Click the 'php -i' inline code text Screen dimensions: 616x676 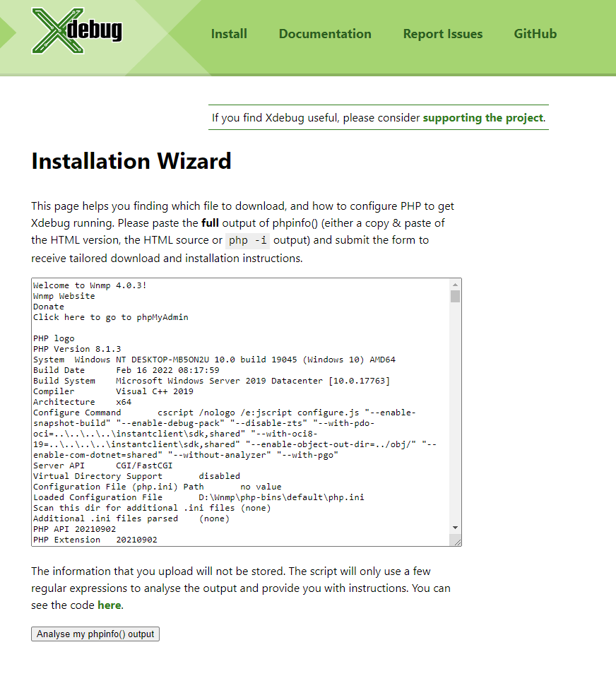pos(247,240)
